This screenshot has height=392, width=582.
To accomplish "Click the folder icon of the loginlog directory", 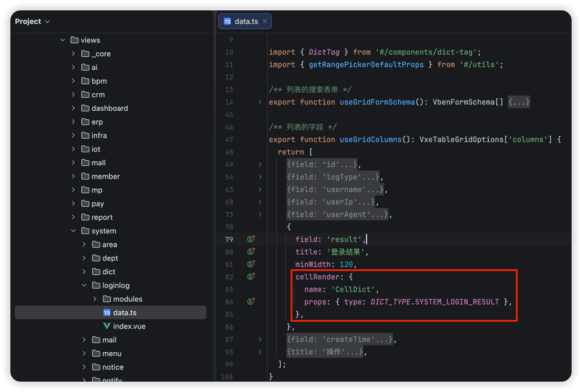I will 96,285.
